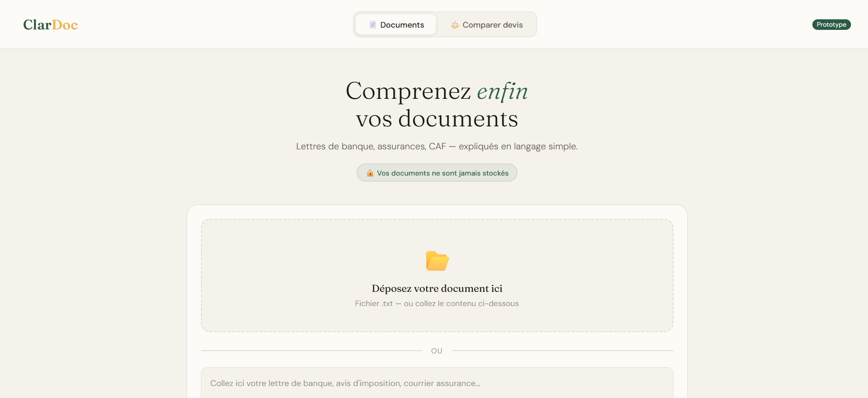Click the 'Fichier .txt — ou collez le contenu' hint
The image size is (868, 398).
[437, 304]
